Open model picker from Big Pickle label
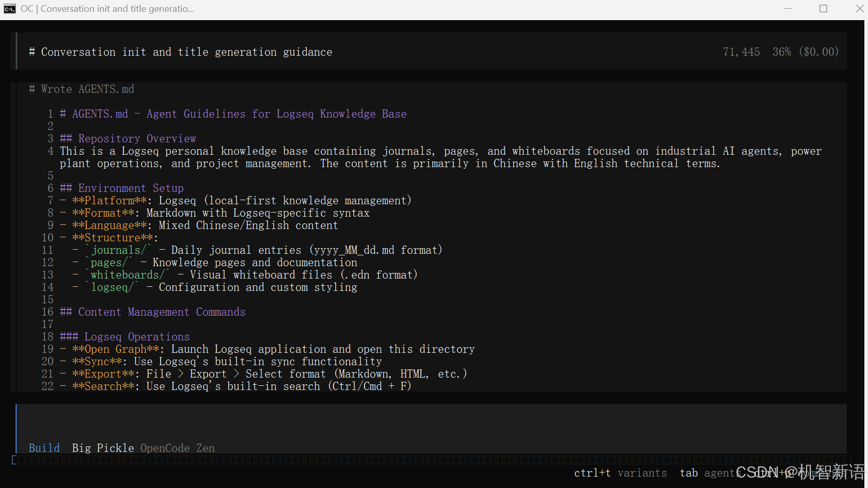Screen dimensions: 868x488 pos(103,448)
